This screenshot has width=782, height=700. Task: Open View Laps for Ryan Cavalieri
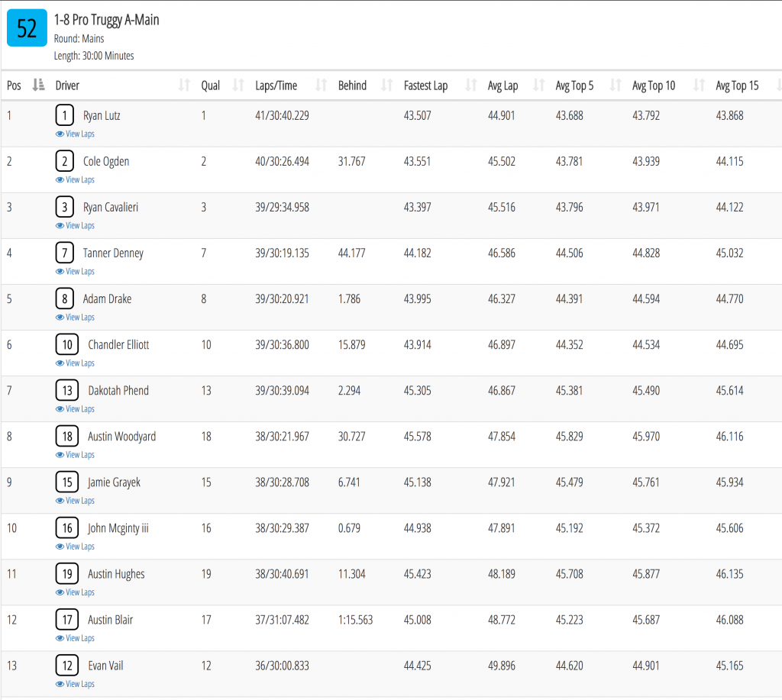click(75, 225)
